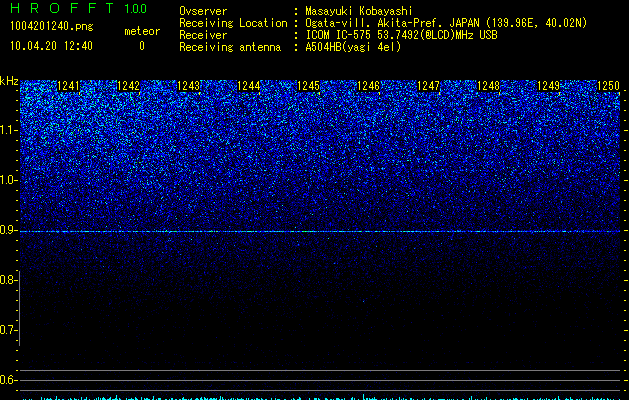Image resolution: width=629 pixels, height=400 pixels.
Task: Click the 1243 time marker
Action: pos(189,86)
